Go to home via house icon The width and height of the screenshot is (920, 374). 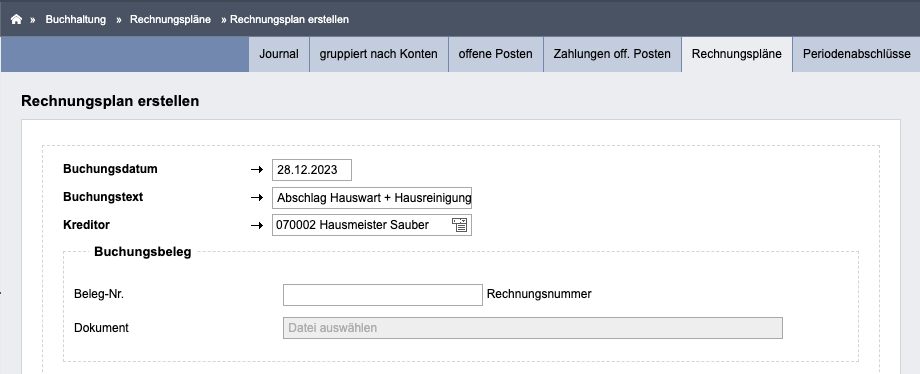(x=16, y=19)
